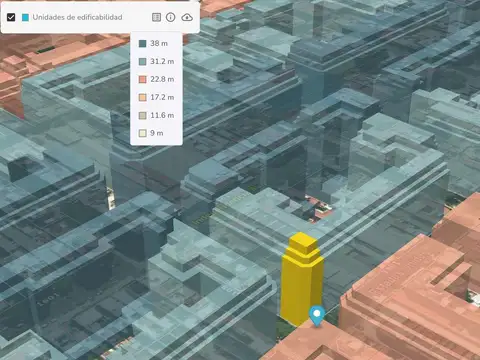Select the 38 m legend color swatch
The height and width of the screenshot is (360, 480).
point(143,44)
